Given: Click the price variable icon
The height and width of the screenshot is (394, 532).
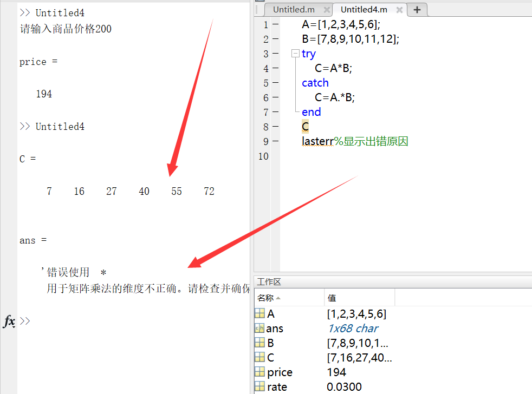Looking at the screenshot, I should coord(259,372).
